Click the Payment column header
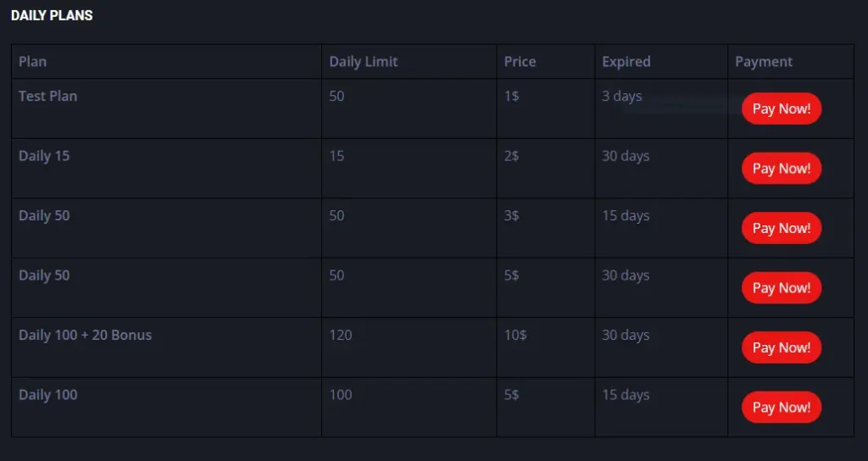 (x=763, y=62)
